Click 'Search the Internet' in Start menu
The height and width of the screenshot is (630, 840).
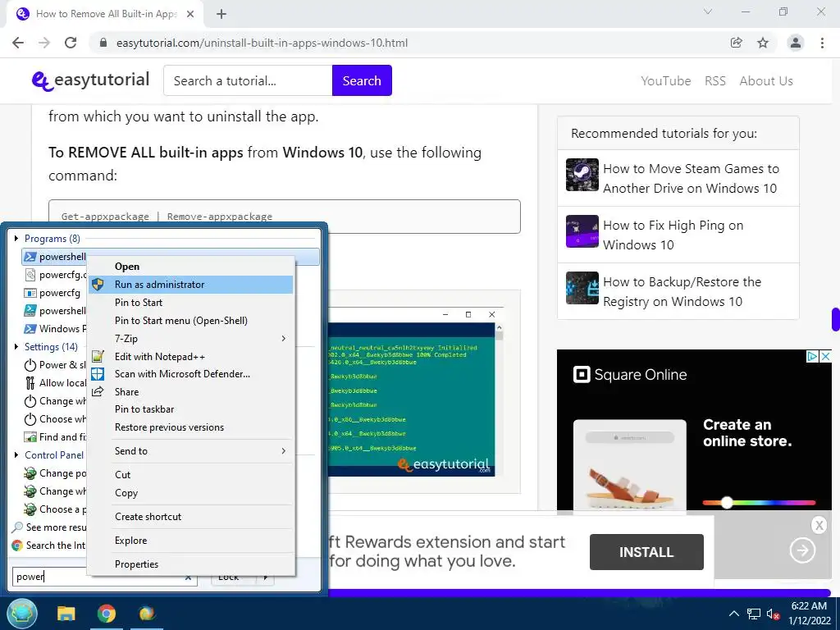49,546
